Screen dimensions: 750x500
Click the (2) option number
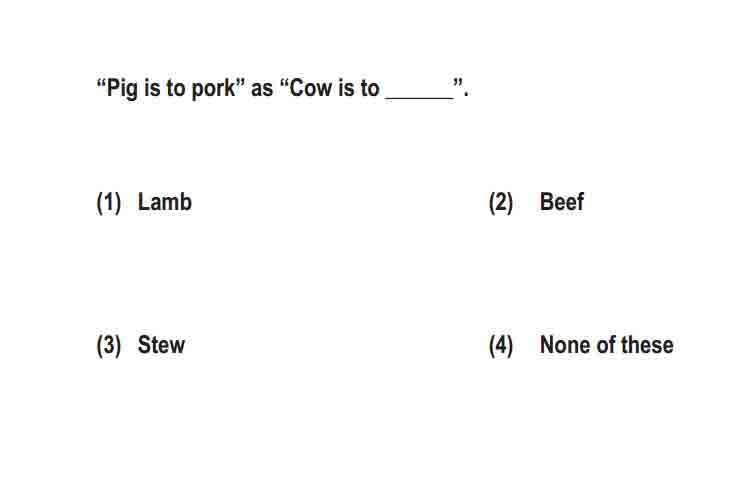click(x=501, y=202)
